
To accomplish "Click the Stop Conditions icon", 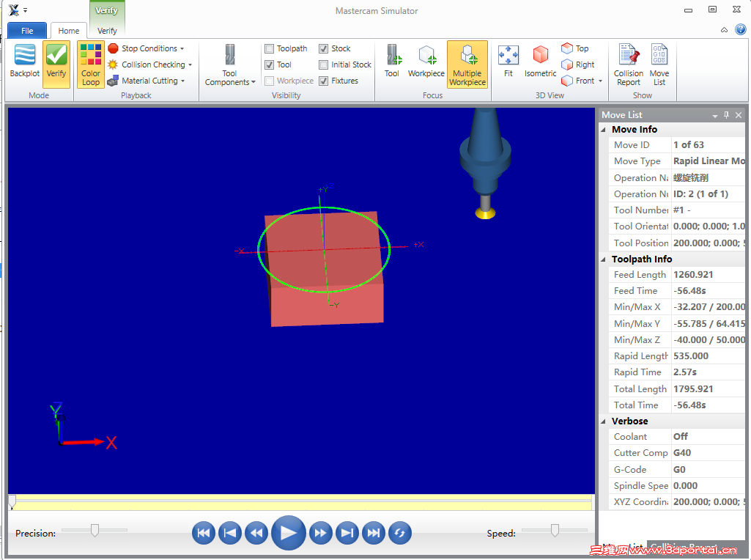I will [x=113, y=48].
